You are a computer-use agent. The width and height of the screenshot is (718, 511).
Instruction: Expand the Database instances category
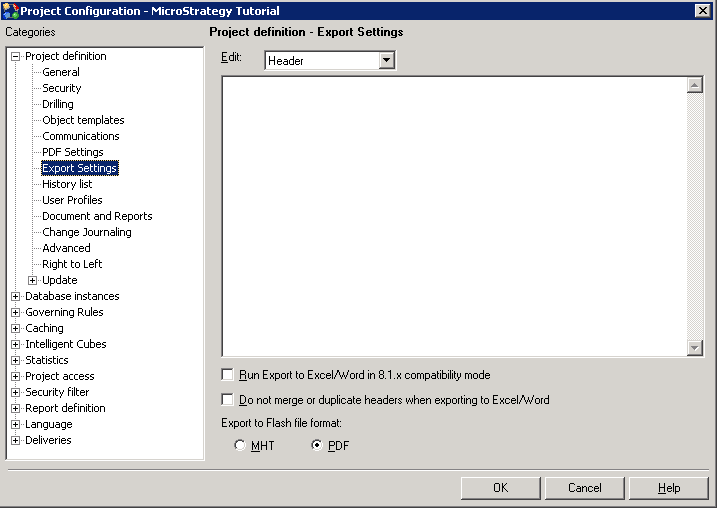pyautogui.click(x=16, y=297)
